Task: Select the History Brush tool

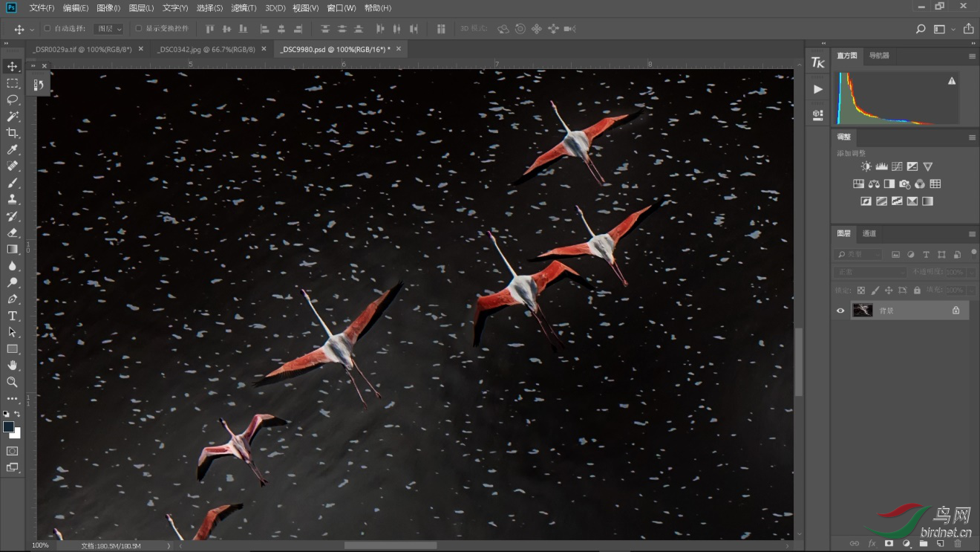Action: (13, 216)
